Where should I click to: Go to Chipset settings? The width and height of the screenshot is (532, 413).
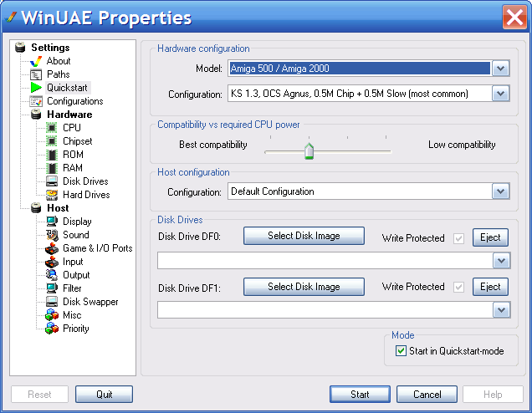(77, 141)
